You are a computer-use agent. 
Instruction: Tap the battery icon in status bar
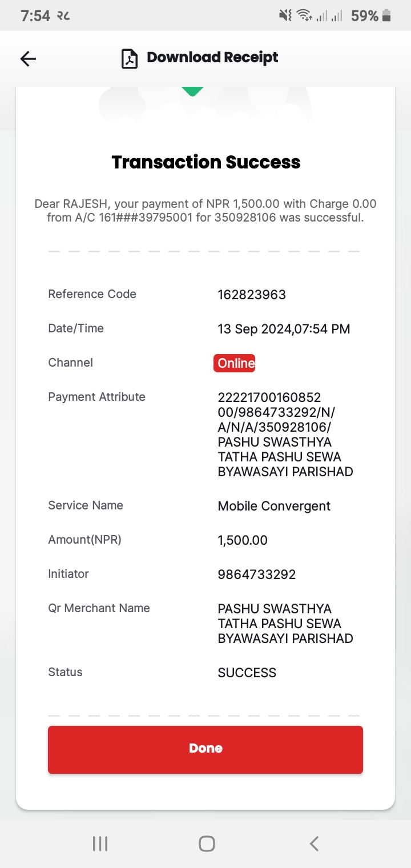click(386, 16)
